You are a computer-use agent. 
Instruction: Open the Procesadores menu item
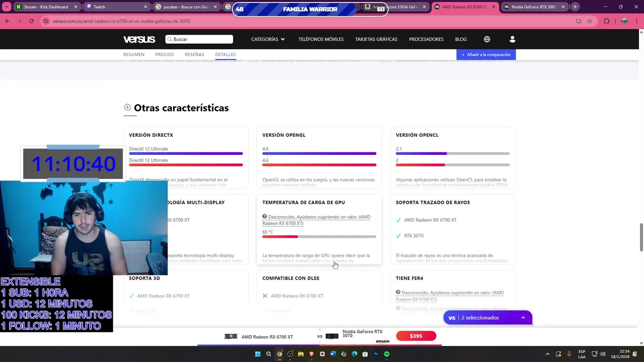(x=426, y=39)
